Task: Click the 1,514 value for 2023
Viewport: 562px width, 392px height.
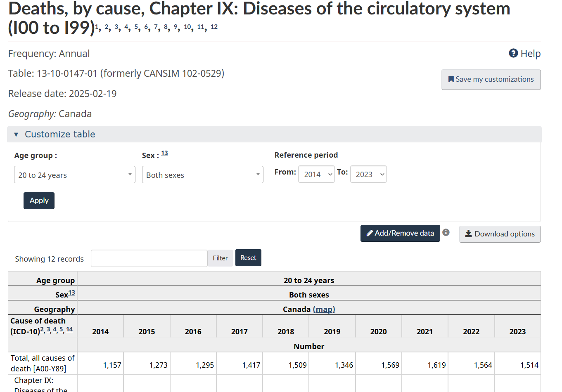Action: pos(529,365)
